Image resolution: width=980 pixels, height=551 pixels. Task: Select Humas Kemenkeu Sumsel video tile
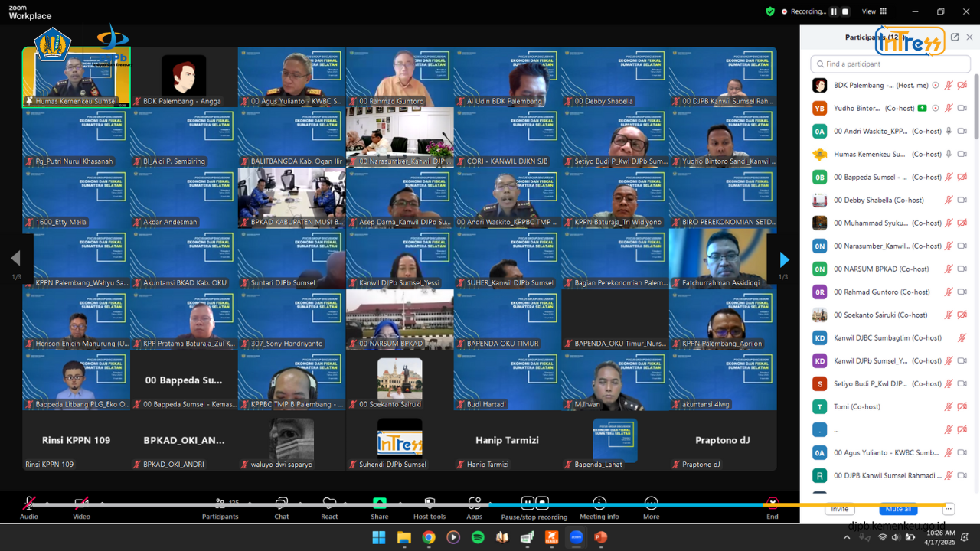(x=77, y=77)
